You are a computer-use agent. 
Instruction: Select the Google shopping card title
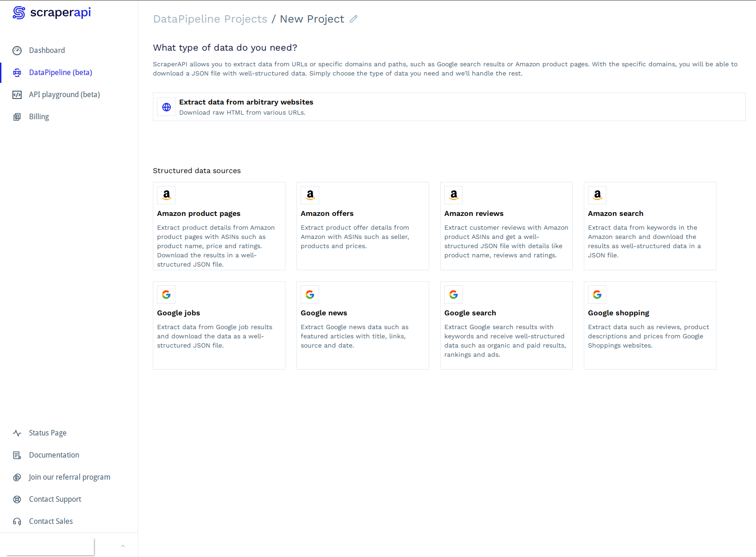618,313
